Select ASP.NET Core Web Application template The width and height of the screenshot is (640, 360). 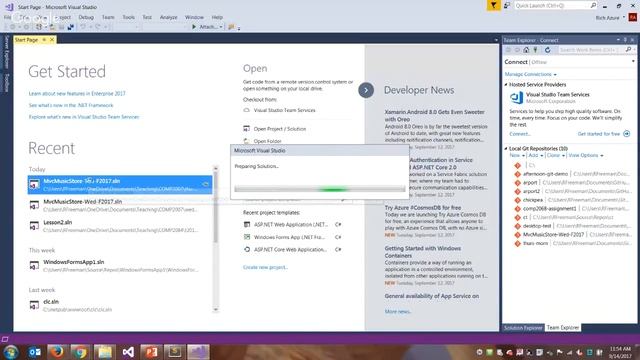tap(292, 249)
